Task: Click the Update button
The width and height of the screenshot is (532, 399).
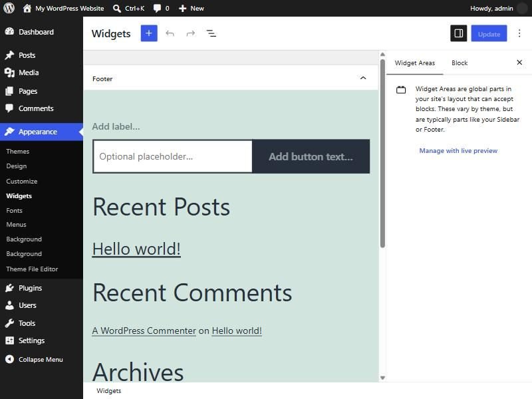Action: tap(489, 33)
